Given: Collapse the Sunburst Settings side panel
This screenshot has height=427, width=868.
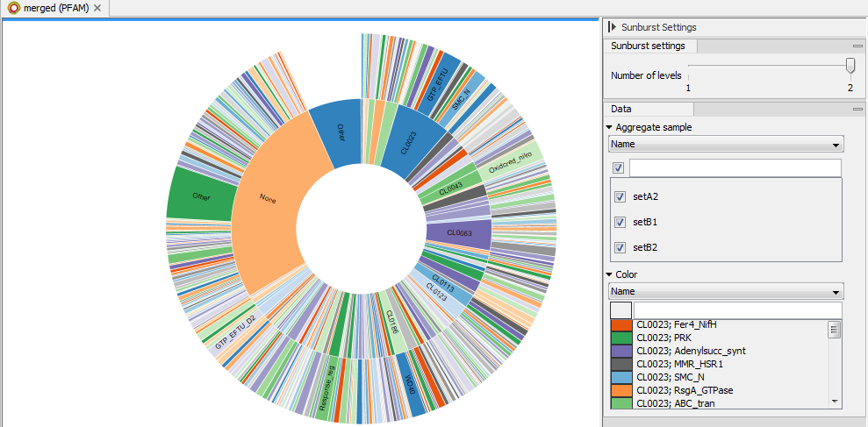Looking at the screenshot, I should pyautogui.click(x=612, y=27).
